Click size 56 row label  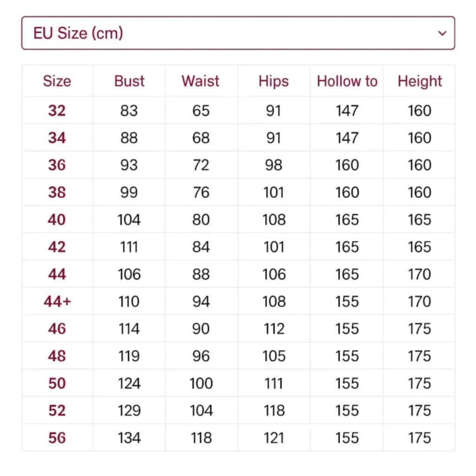tap(57, 438)
